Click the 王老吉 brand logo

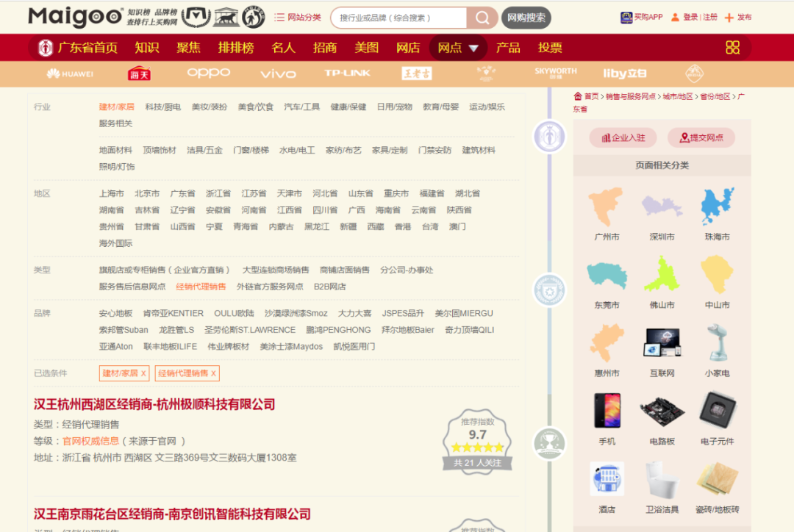417,73
